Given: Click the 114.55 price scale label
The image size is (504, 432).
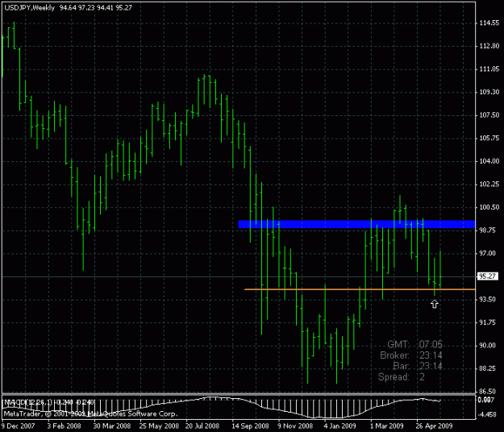Looking at the screenshot, I should [489, 23].
